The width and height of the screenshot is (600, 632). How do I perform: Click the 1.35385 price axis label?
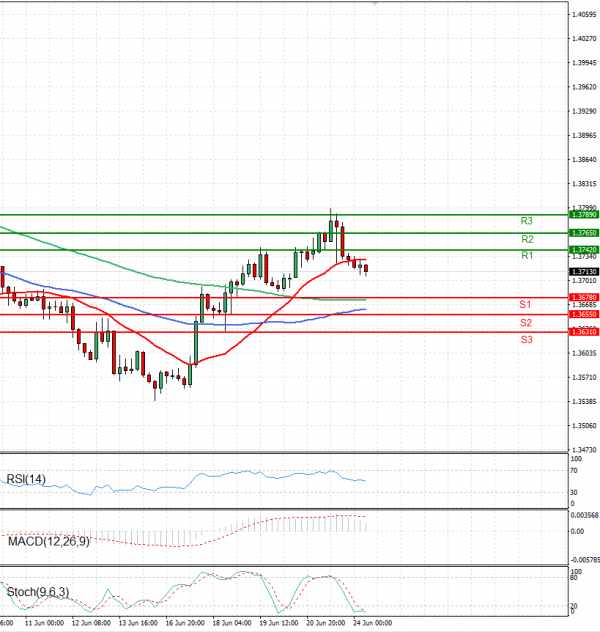584,401
